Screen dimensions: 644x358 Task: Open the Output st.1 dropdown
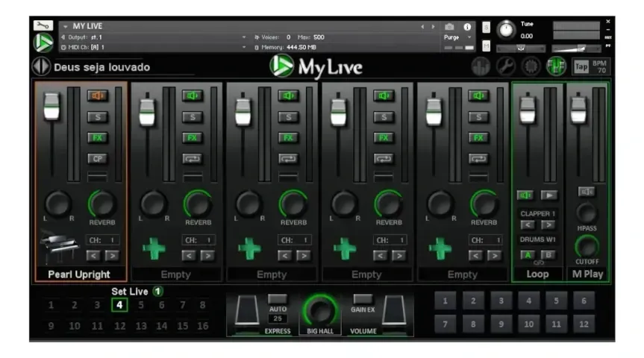(x=244, y=37)
